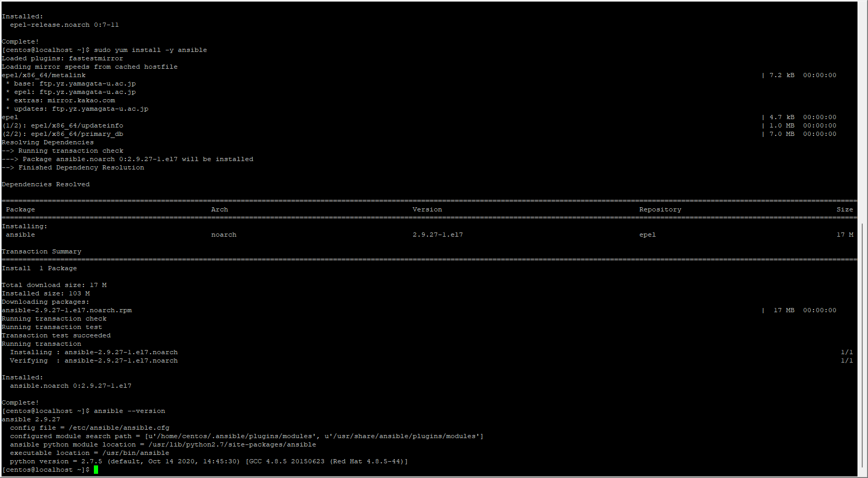The width and height of the screenshot is (868, 478).
Task: Click '(2/2): epel/x86_64/primary_db' line
Action: pos(62,134)
